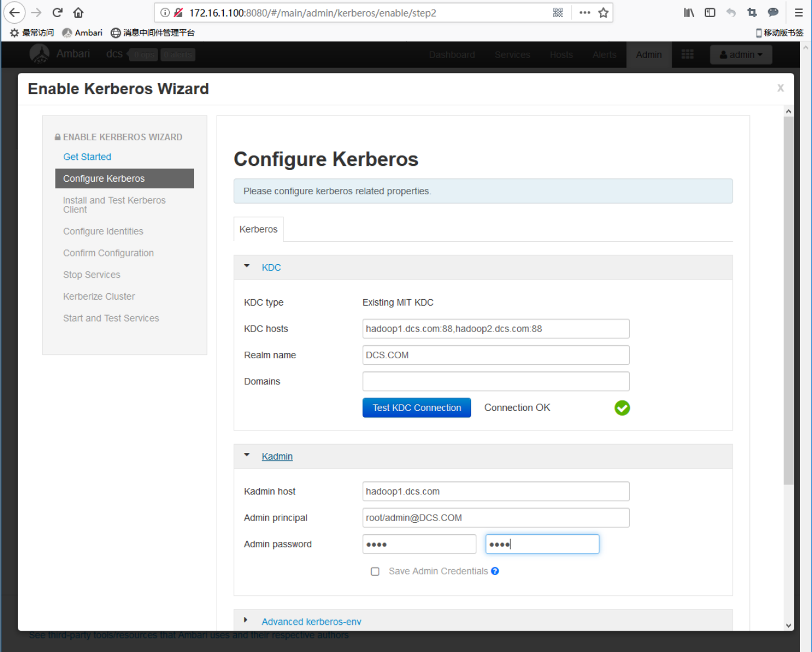This screenshot has height=652, width=812.
Task: Go to Get Started wizard step
Action: click(87, 156)
